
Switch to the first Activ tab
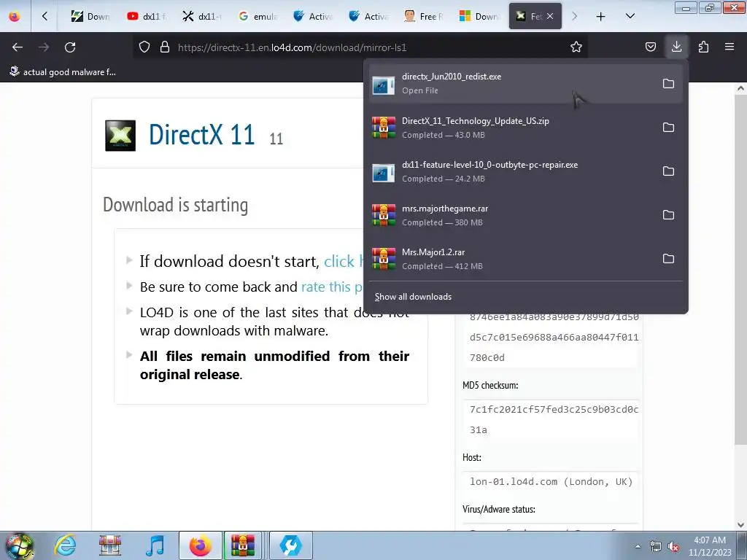point(313,17)
